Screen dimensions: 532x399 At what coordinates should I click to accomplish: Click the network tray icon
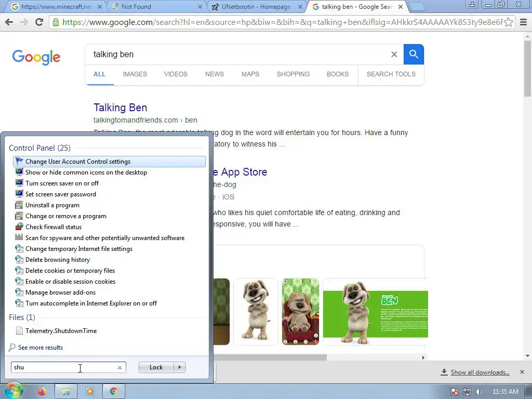(467, 392)
